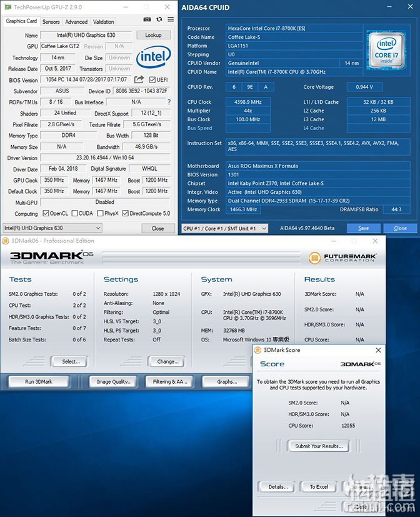Click the 3DMark Score dialog title icon
The height and width of the screenshot is (517, 420).
point(257,350)
